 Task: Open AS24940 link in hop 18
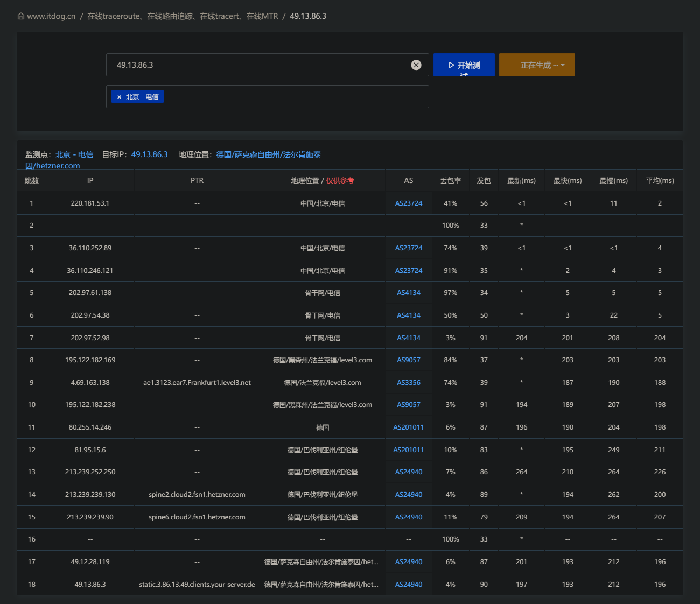(x=409, y=585)
